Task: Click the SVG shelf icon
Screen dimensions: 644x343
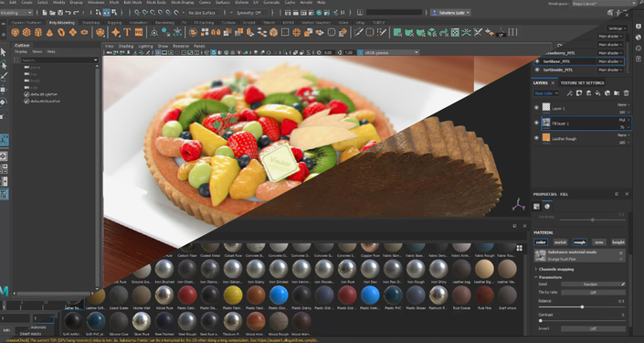Action: coord(139,32)
